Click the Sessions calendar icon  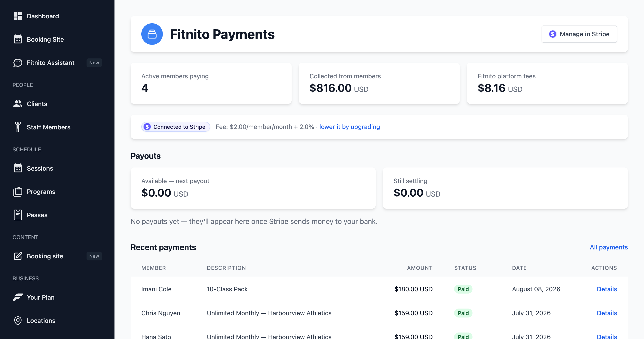pos(18,168)
